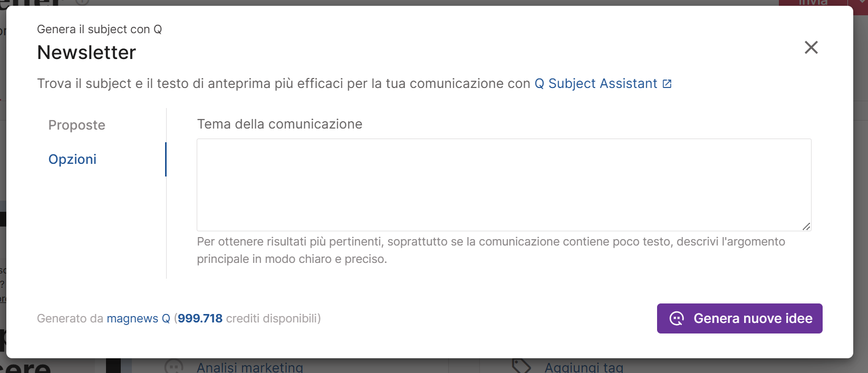Click the smiley icon in Genera nuove idee
The image size is (868, 373).
677,318
